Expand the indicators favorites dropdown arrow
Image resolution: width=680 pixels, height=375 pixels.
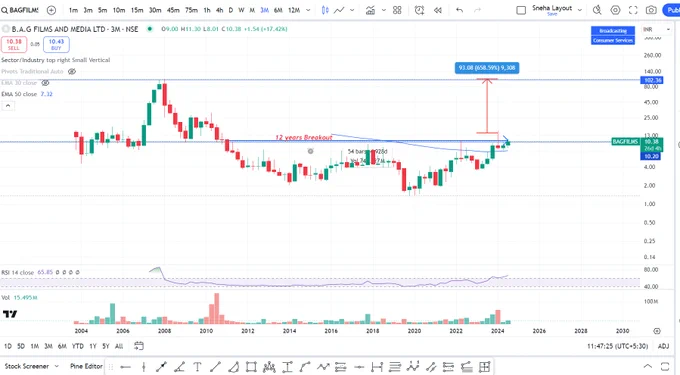tap(383, 10)
